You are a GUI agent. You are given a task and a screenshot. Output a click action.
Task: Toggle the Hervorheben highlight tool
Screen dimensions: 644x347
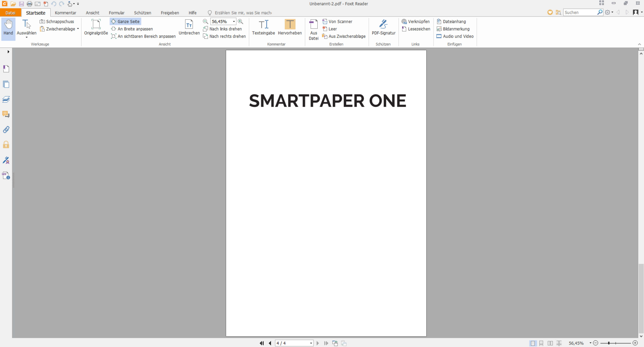pyautogui.click(x=290, y=27)
